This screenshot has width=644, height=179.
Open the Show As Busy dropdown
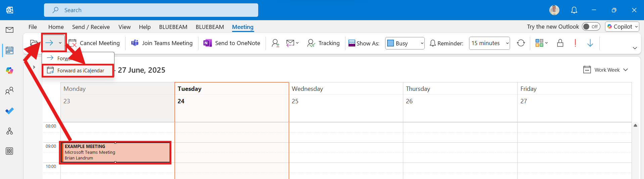click(405, 43)
